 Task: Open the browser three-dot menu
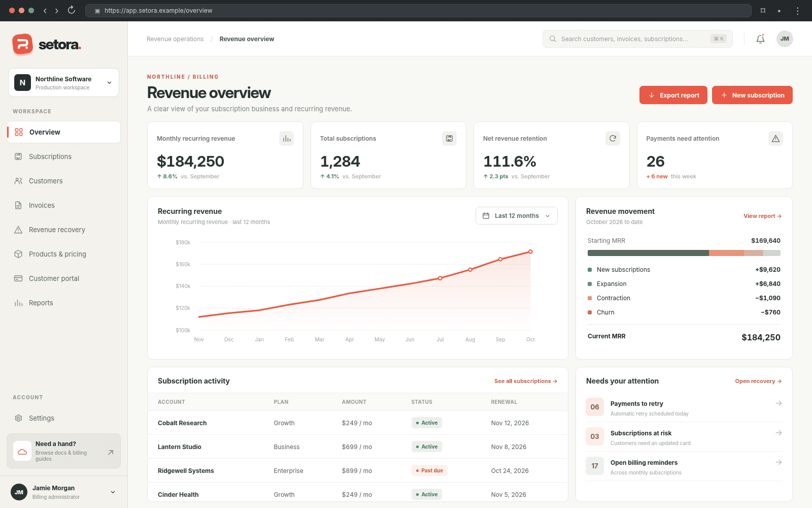pyautogui.click(x=798, y=11)
